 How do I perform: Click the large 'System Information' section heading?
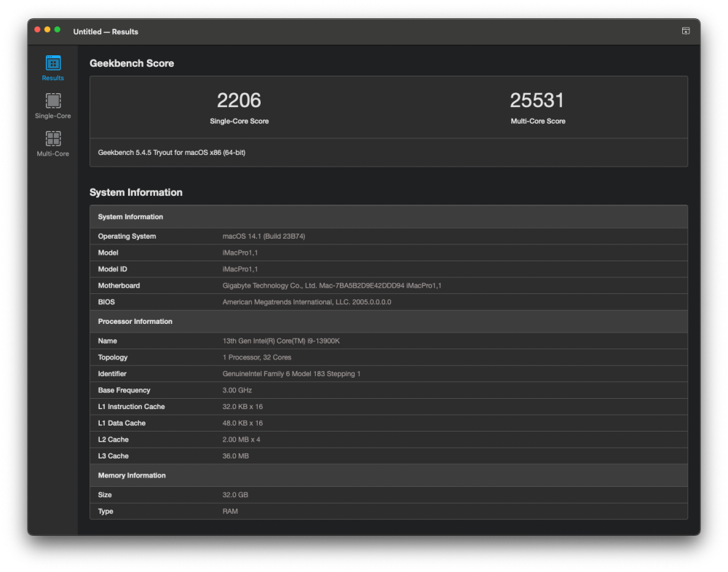click(x=136, y=193)
